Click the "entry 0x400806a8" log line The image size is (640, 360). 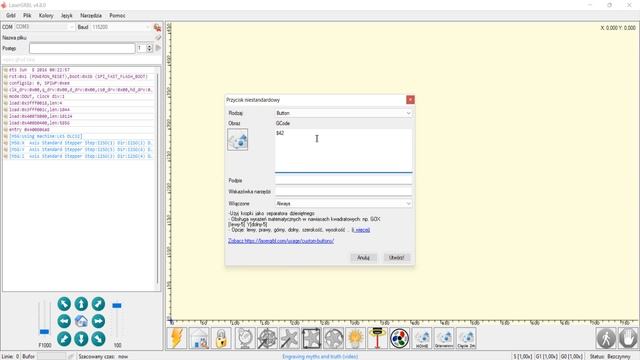[29, 129]
